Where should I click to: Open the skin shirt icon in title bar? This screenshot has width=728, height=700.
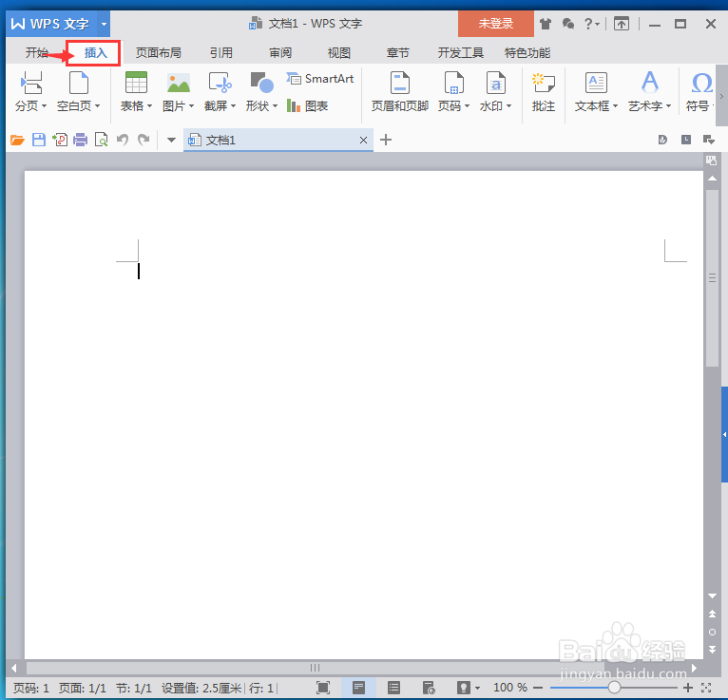(x=546, y=24)
